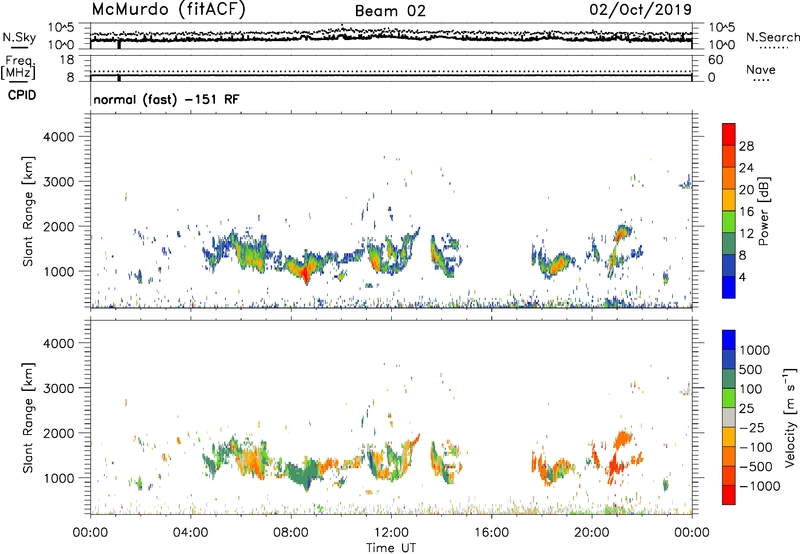Click the "-500" value on Velocity scale

pos(756,467)
